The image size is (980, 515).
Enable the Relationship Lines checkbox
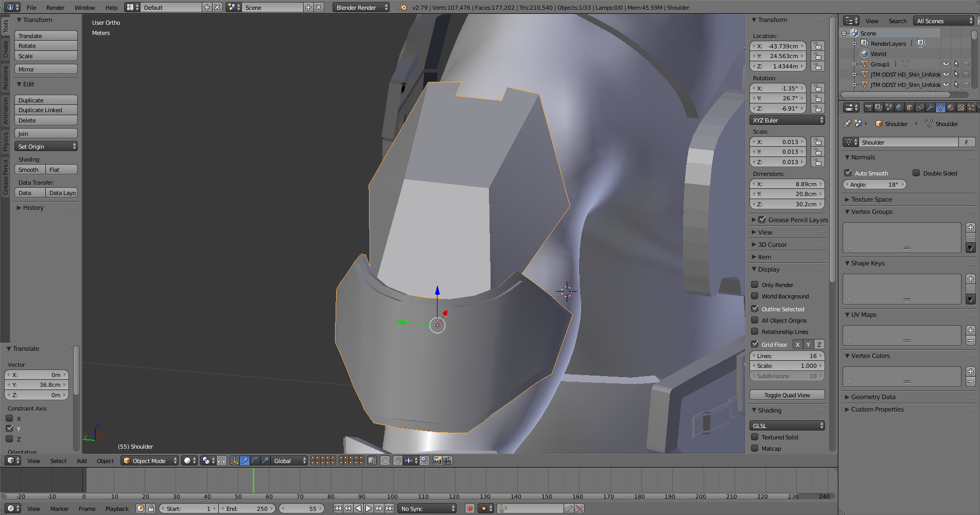[755, 331]
